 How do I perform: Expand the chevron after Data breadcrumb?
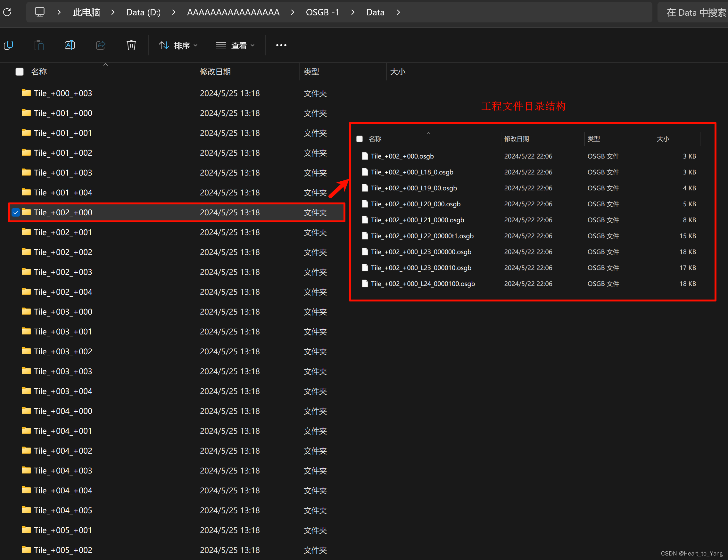pos(398,12)
